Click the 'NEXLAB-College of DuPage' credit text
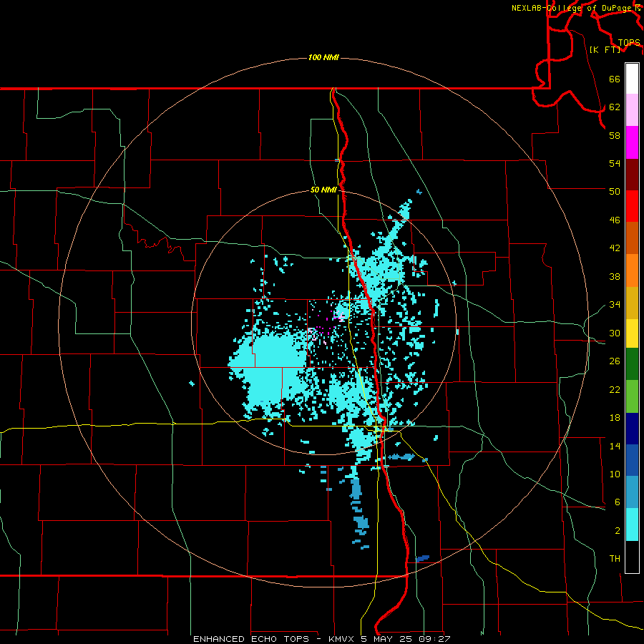 (x=571, y=8)
